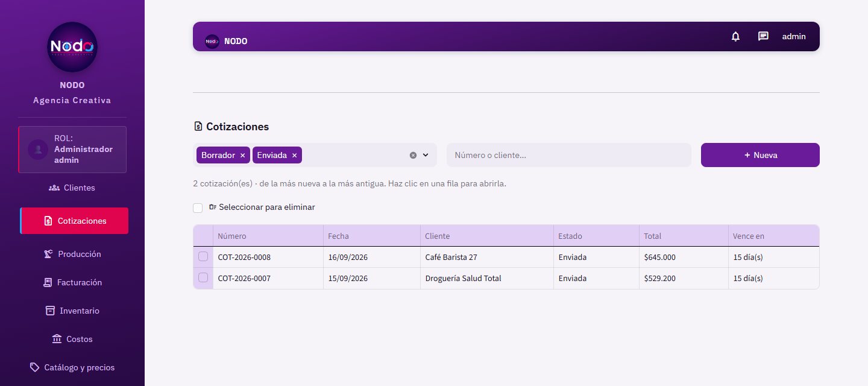Screen dimensions: 868x386
Task: Remove the Enviada filter chip
Action: coord(294,155)
